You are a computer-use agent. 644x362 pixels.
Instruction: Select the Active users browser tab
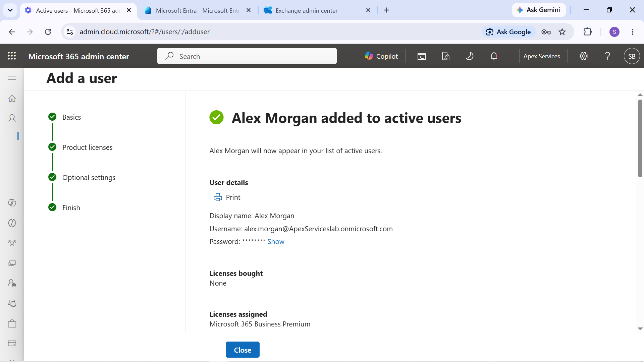(78, 10)
